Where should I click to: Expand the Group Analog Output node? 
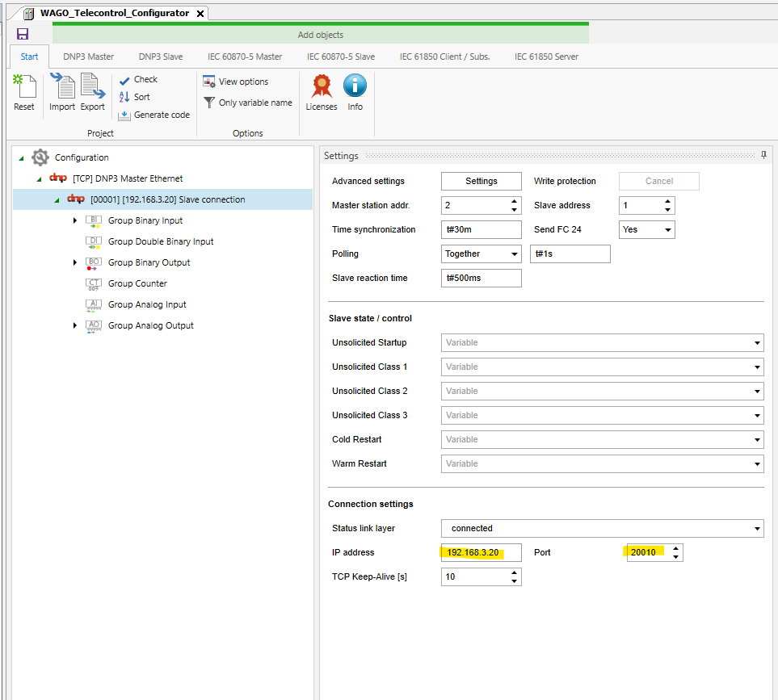[x=75, y=325]
